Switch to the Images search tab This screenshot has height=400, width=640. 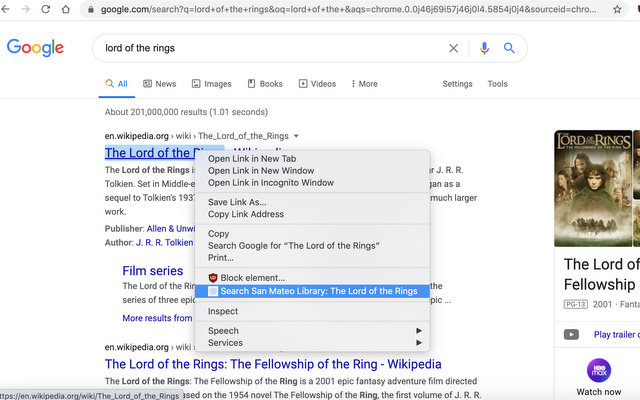coord(210,84)
